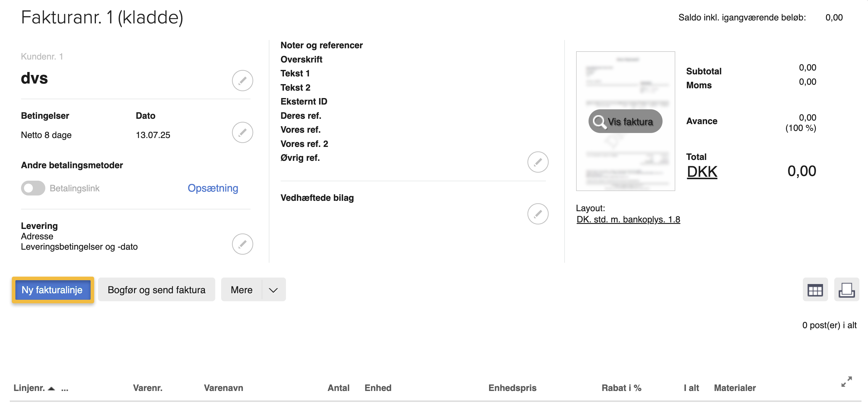Edit attached documents (Vedhæftede bilag) pencil
Screen dimensions: 868x404
point(537,214)
